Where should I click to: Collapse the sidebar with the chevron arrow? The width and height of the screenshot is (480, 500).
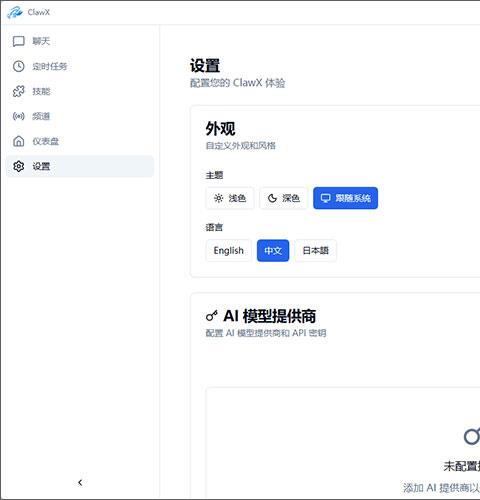click(x=80, y=482)
